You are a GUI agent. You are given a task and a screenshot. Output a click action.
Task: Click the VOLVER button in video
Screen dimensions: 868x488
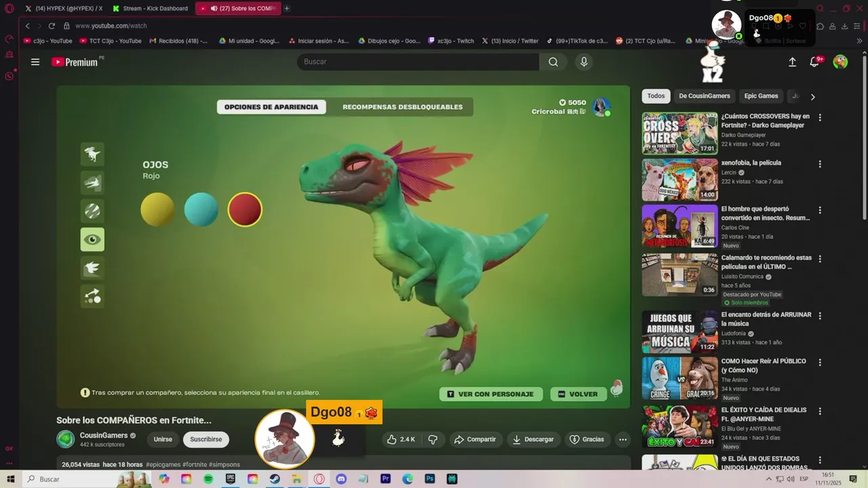pyautogui.click(x=578, y=394)
